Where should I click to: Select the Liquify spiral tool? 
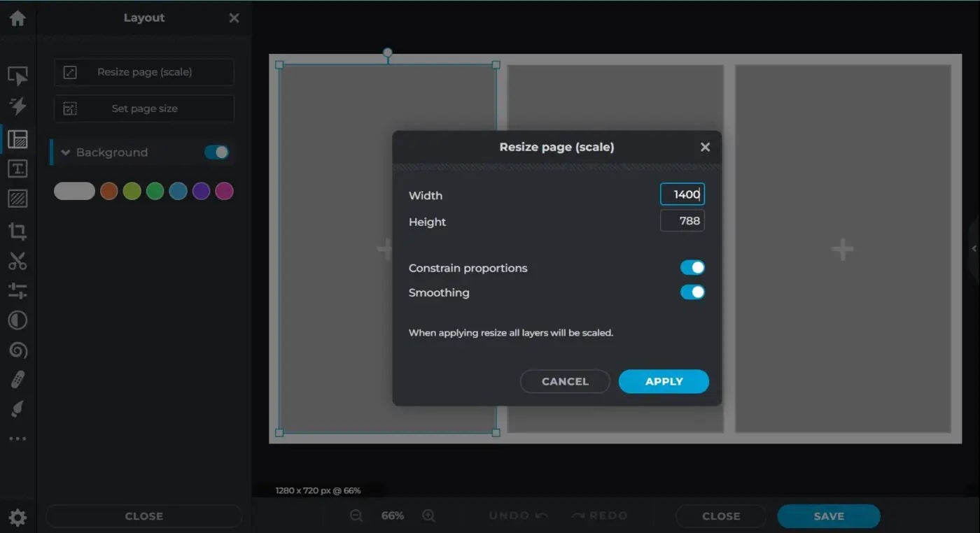[x=17, y=350]
